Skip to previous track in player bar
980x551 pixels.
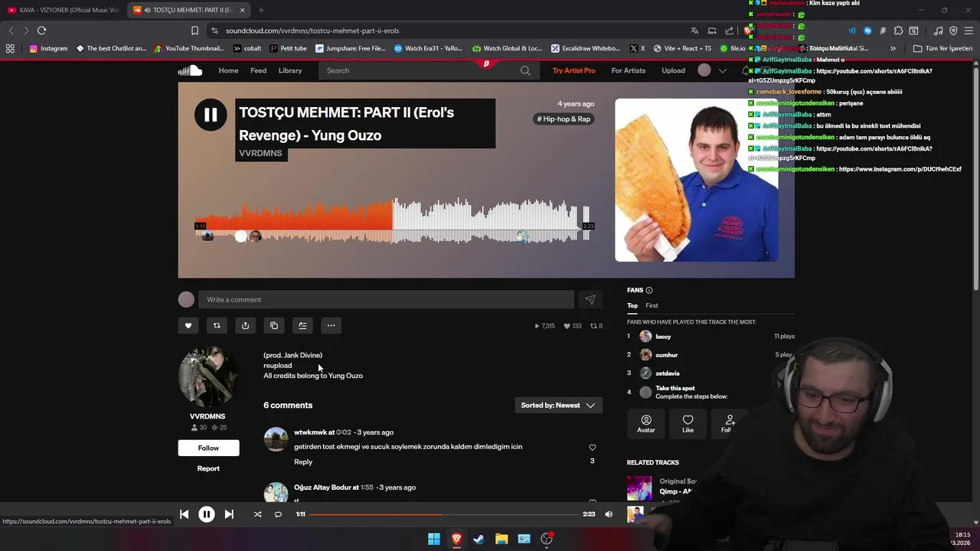pos(184,514)
